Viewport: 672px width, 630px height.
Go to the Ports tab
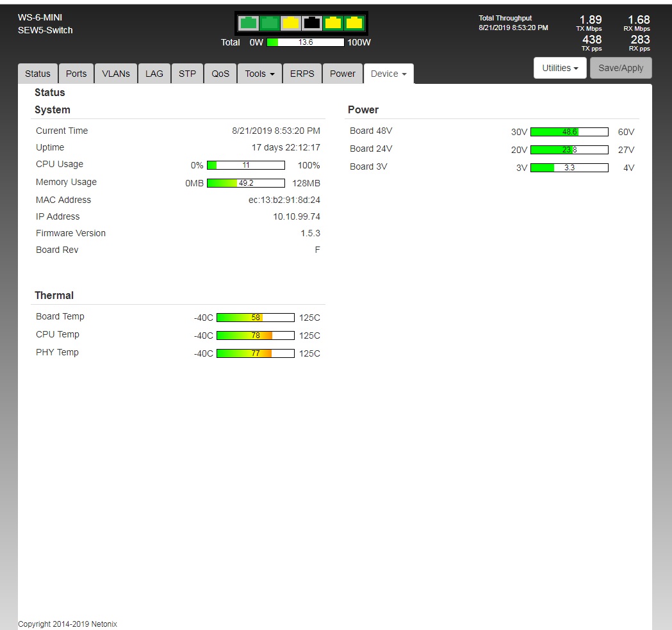point(76,74)
